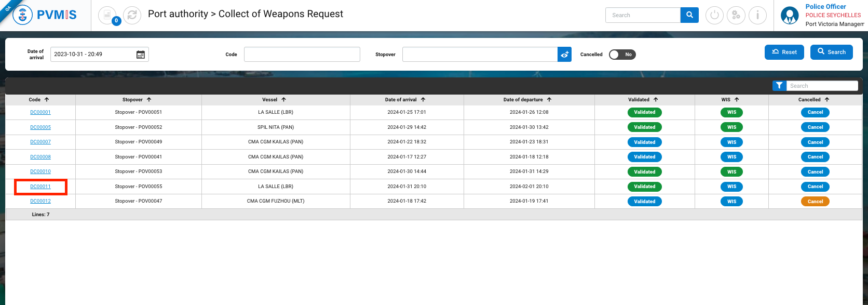Click the information icon in header
Image resolution: width=868 pixels, height=305 pixels.
pyautogui.click(x=757, y=15)
